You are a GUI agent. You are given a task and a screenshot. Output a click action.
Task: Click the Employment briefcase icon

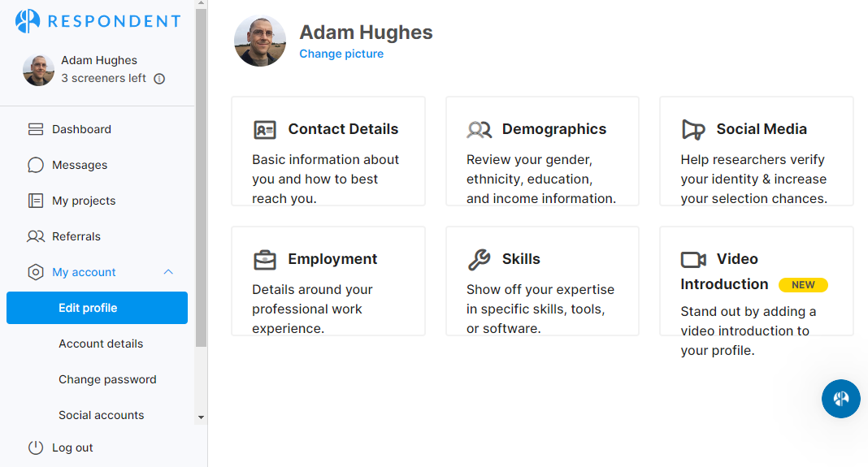[x=265, y=260]
